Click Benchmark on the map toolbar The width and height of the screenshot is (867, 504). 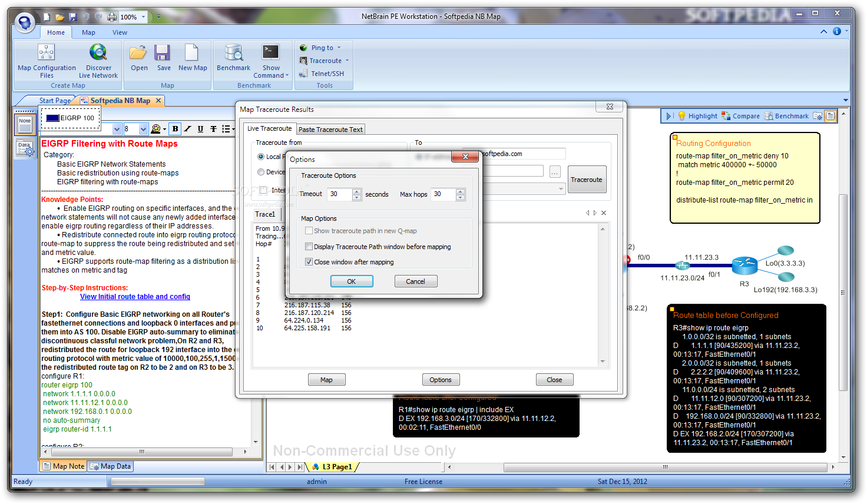pos(786,116)
